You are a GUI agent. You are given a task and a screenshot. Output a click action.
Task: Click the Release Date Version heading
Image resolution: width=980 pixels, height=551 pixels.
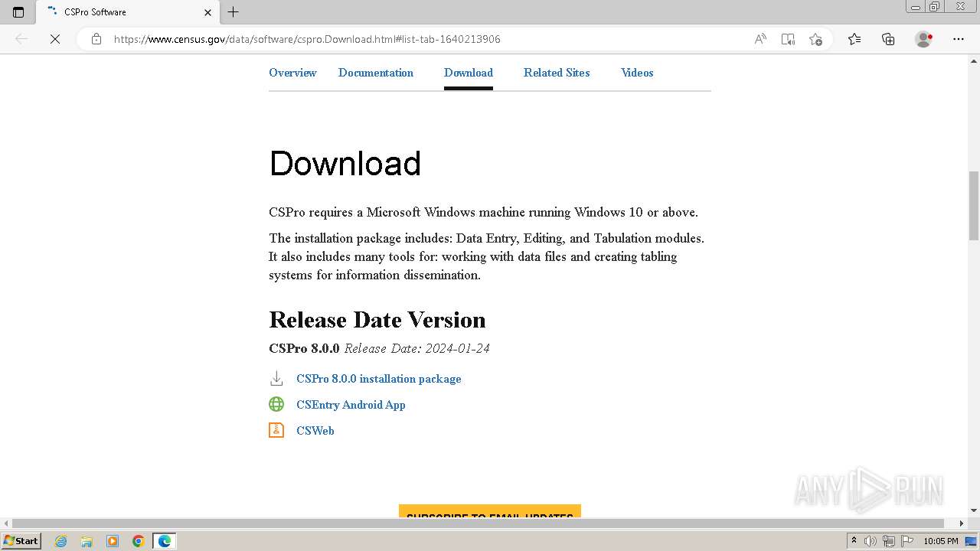tap(377, 320)
